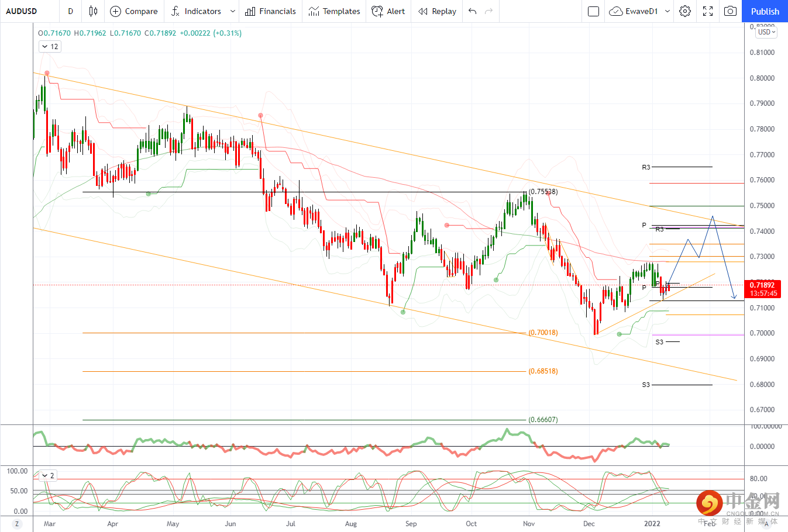
Task: Click the 0.81000 price axis label
Action: point(762,53)
